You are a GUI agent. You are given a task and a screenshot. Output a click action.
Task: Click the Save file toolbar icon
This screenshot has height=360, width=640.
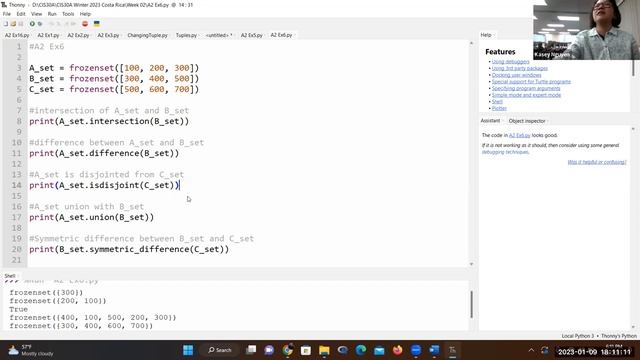[20, 24]
